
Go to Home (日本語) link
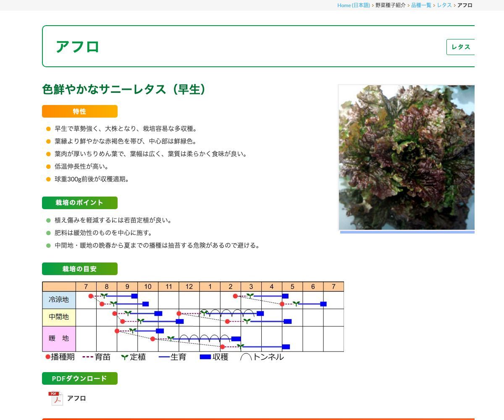point(353,5)
